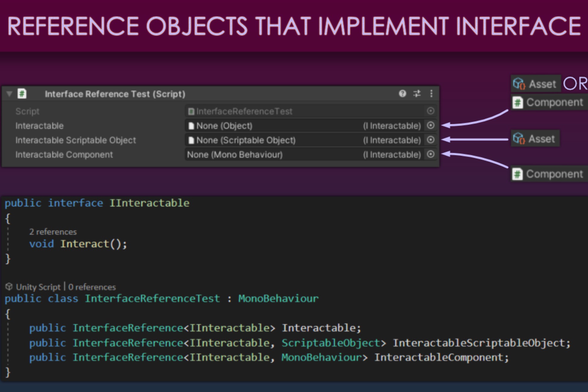The height and width of the screenshot is (392, 588).
Task: Open help for Interface Reference Test component
Action: [402, 93]
